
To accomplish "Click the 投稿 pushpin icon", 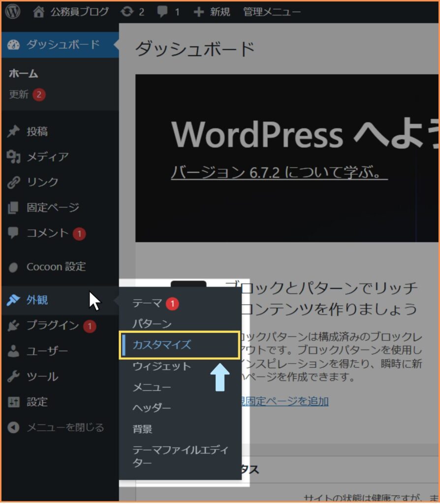I will pos(13,131).
